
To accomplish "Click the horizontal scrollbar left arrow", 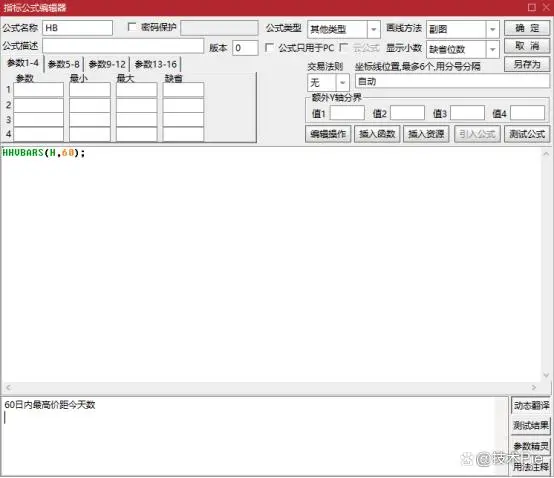I will [x=8, y=388].
